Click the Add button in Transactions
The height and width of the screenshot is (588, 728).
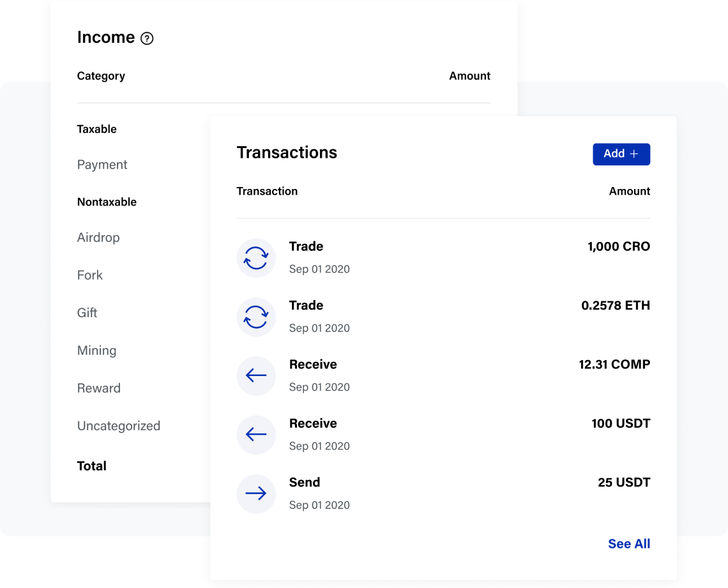coord(621,154)
